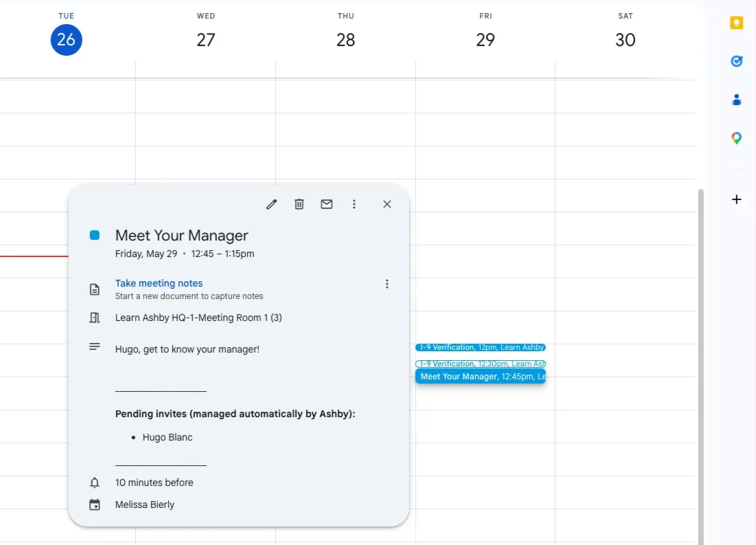Viewport: 756px width, 545px height.
Task: Select Tuesday 26 date header
Action: click(67, 40)
